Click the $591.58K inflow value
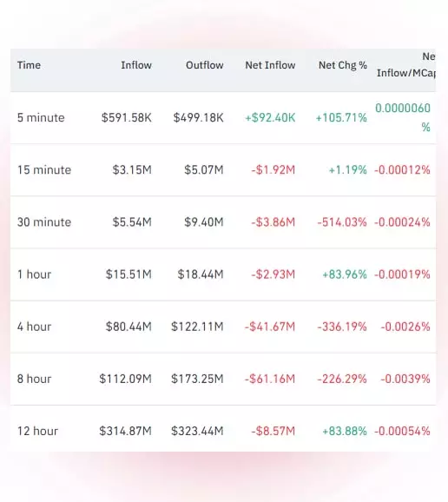Screen dimensions: 448x502 [x=127, y=118]
